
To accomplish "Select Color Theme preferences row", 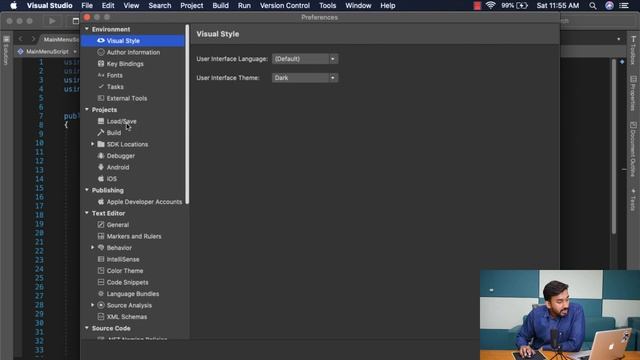I will pyautogui.click(x=133, y=271).
